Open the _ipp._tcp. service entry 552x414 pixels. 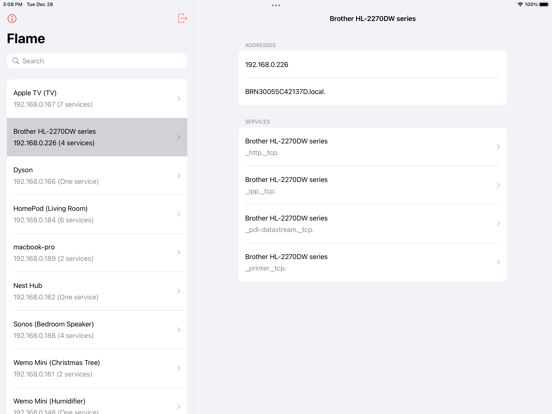(x=372, y=185)
